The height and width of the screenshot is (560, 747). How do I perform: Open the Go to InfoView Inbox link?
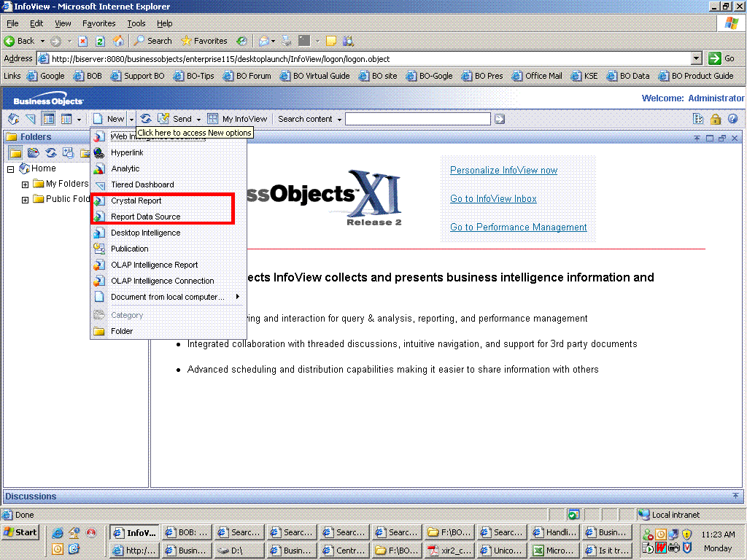493,199
